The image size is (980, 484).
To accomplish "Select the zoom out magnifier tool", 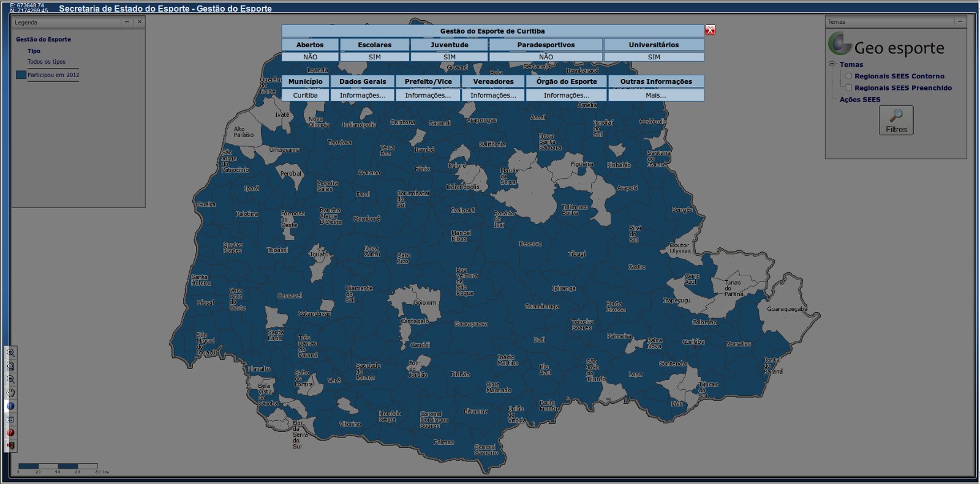I will point(10,380).
